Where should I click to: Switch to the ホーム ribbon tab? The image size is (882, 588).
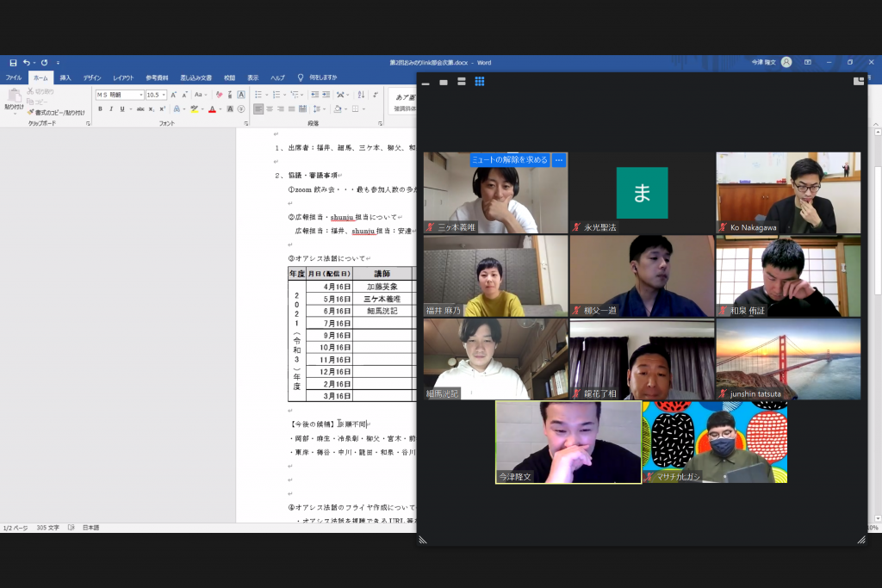point(40,77)
